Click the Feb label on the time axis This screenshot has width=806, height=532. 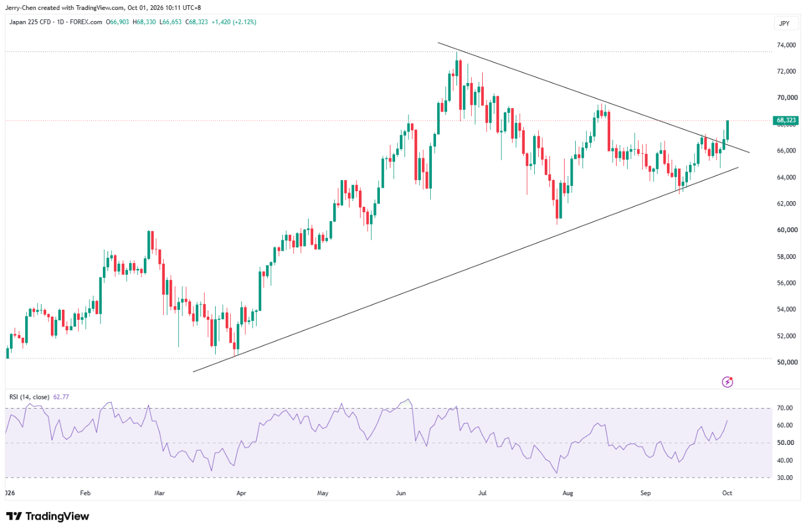85,493
